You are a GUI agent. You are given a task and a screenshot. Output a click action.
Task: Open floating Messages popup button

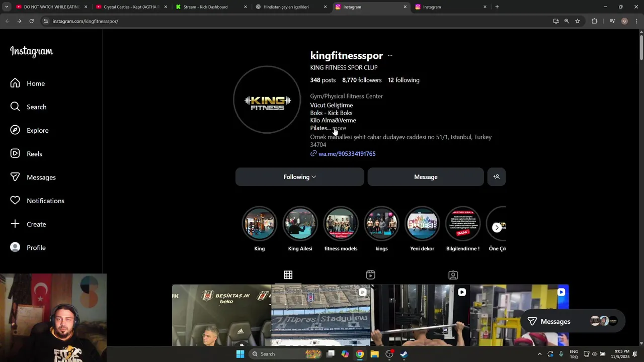pyautogui.click(x=574, y=321)
